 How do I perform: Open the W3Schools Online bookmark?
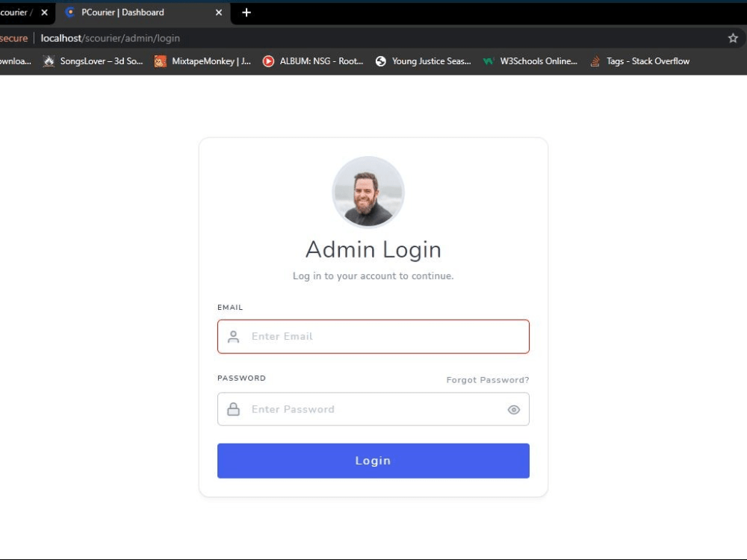[530, 61]
